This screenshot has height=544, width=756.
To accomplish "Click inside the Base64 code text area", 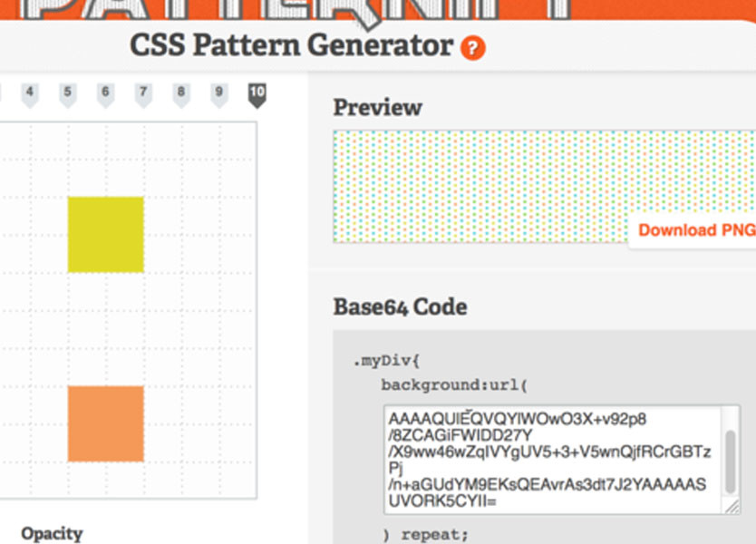I will tap(549, 460).
